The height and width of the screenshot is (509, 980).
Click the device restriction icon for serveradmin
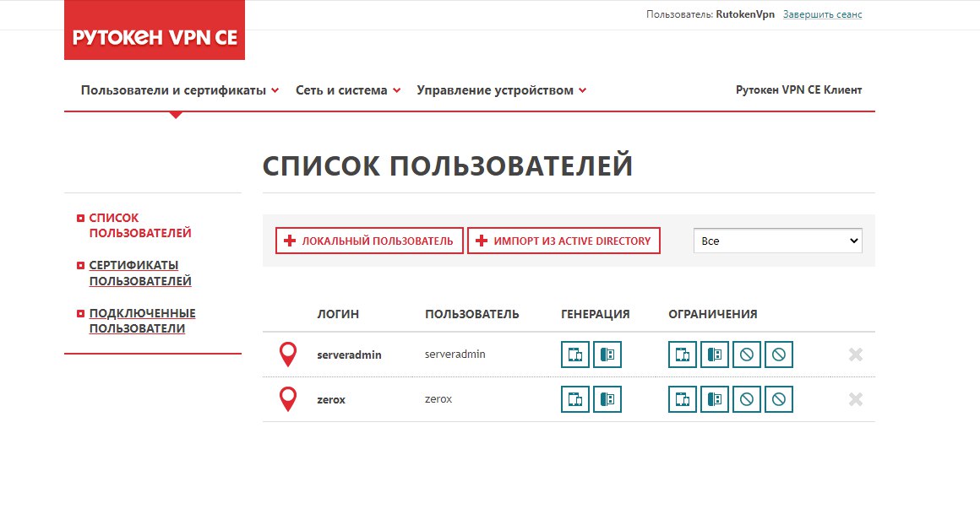[683, 355]
